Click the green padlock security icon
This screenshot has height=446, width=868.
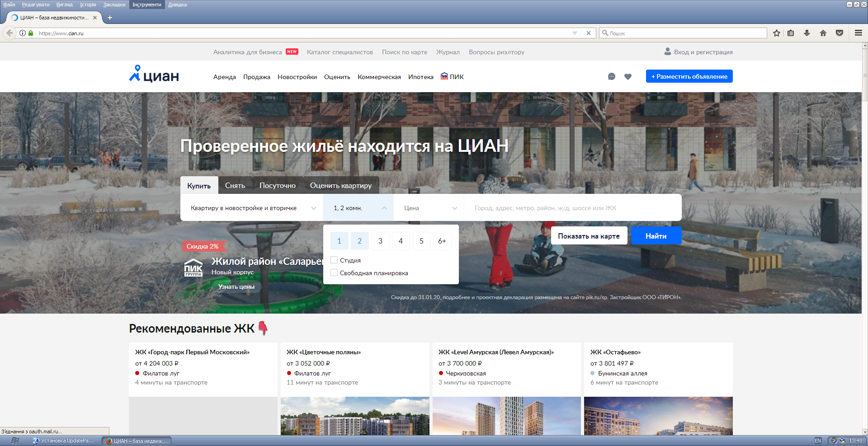(x=31, y=33)
